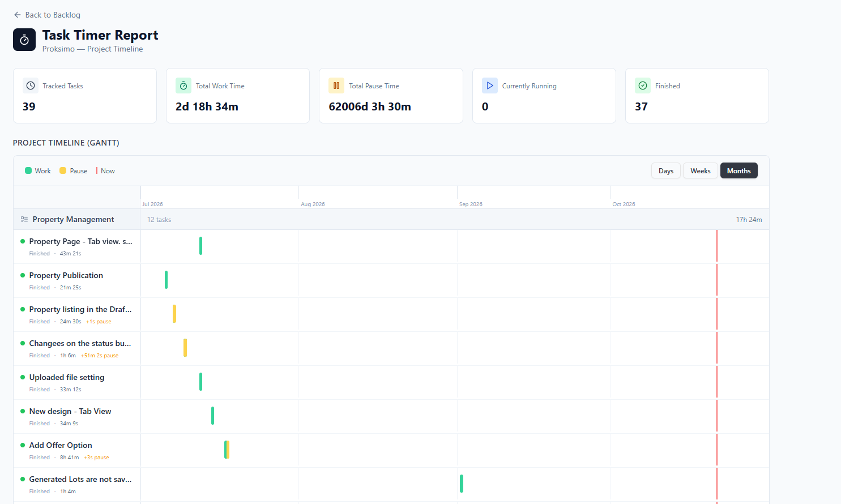Collapse the Property Management group row
This screenshot has width=841, height=504.
391,219
